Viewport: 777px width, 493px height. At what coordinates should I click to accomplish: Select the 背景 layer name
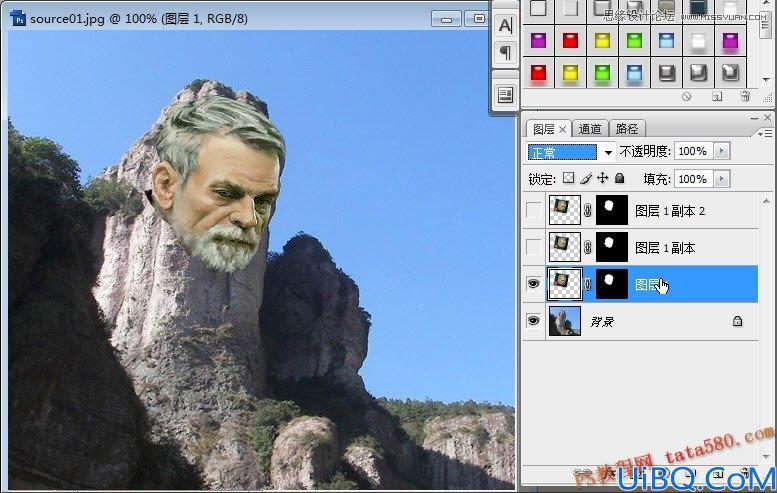602,322
